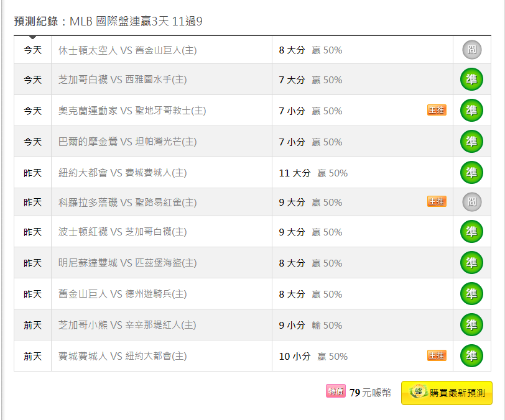505x420 pixels.
Task: Click green 準 icon for 芝加哥小熊 row
Action: pyautogui.click(x=472, y=325)
